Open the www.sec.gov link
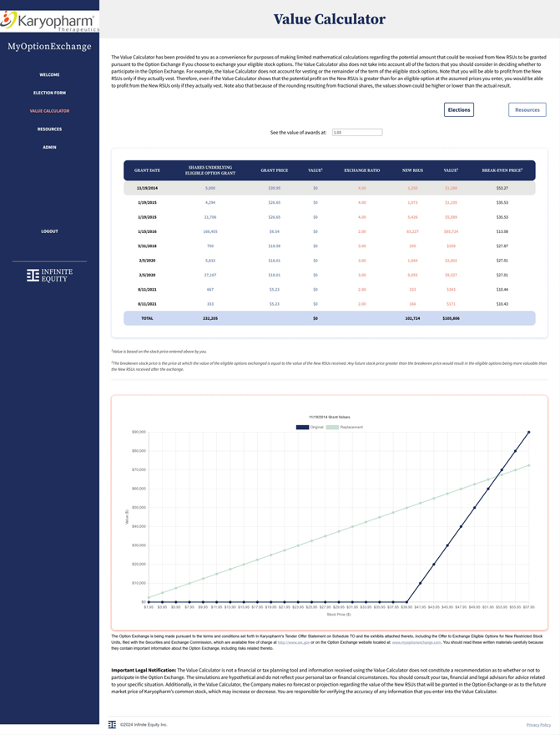The image size is (560, 735). click(x=286, y=642)
